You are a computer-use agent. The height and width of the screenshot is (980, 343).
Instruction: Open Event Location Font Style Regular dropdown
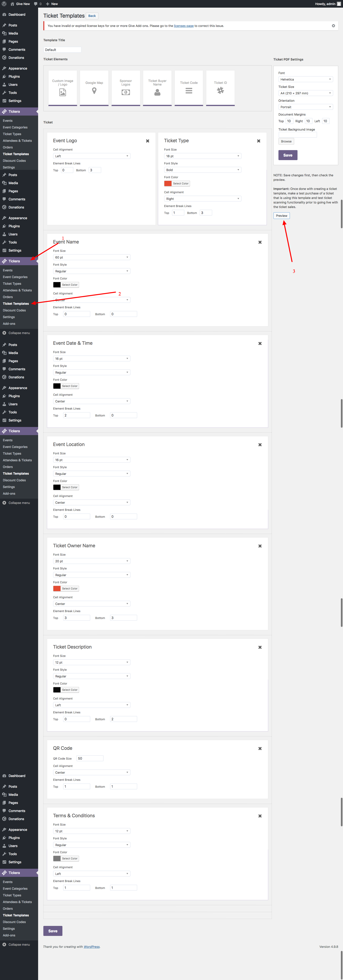point(92,473)
